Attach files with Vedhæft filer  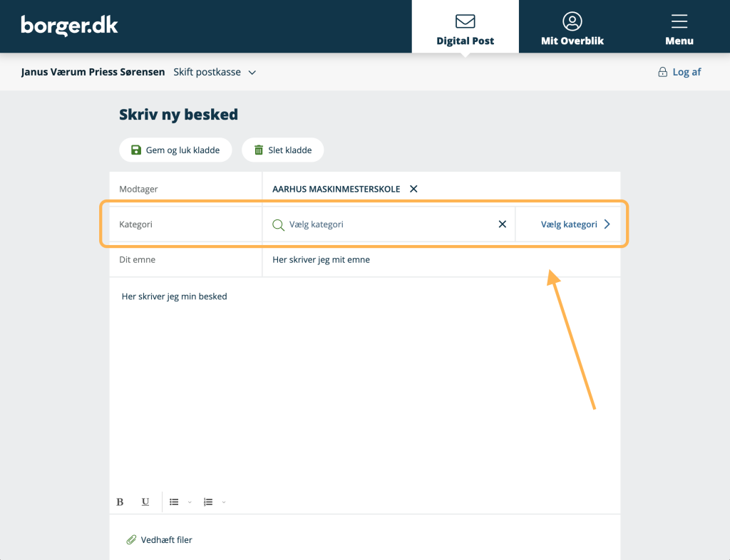point(160,540)
